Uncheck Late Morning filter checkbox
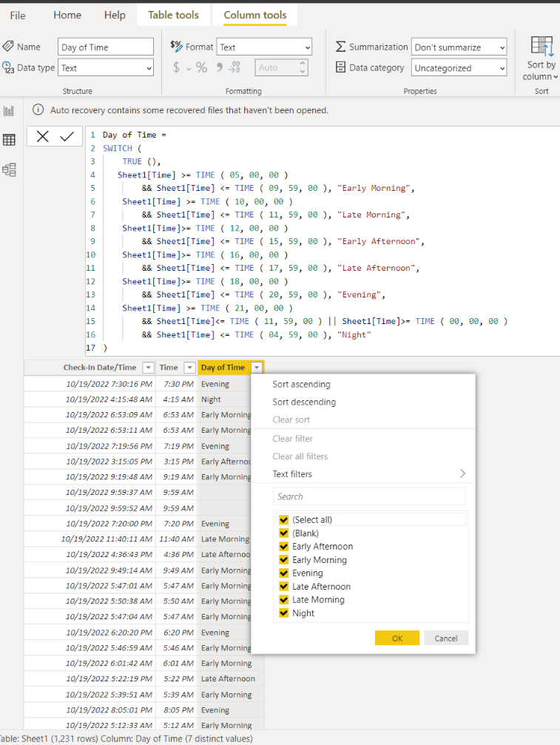 (x=284, y=599)
